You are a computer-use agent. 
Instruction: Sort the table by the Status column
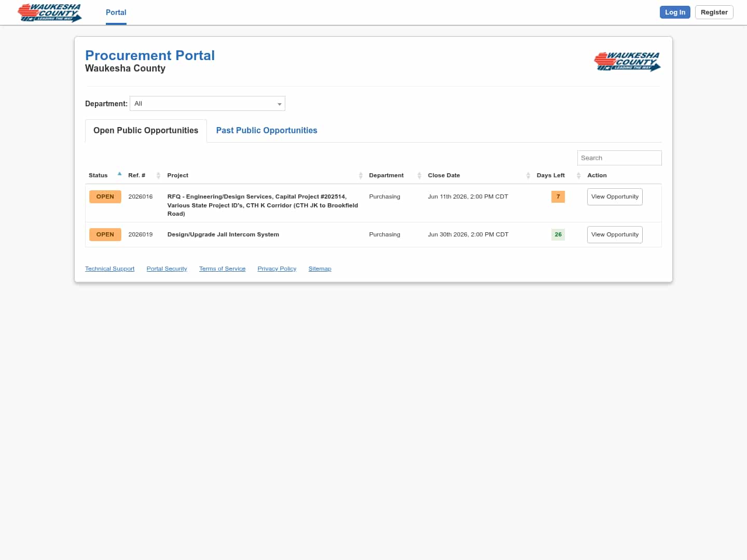pos(105,175)
